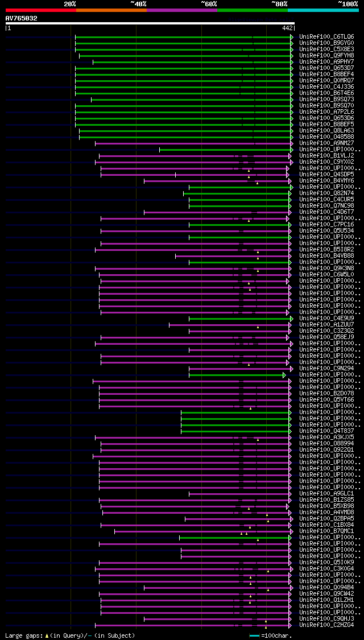Click the UniRef100_B4VB88 label
The height and width of the screenshot is (640, 364).
(x=326, y=256)
